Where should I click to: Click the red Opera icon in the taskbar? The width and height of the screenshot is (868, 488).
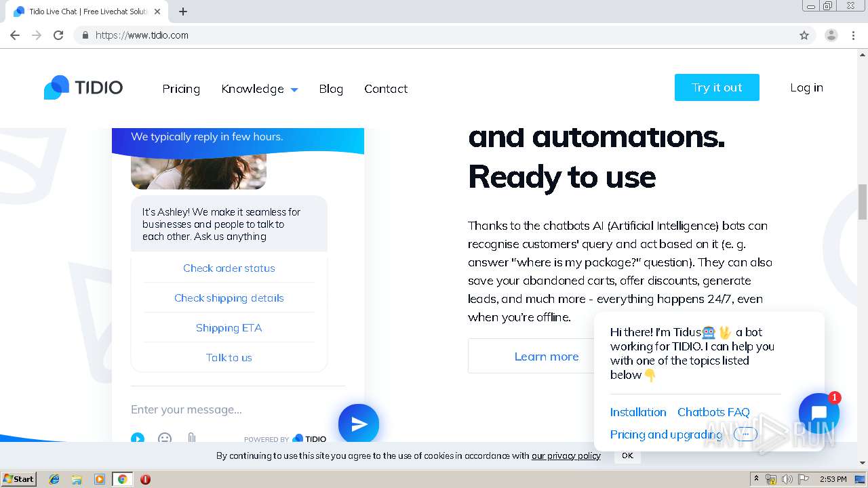[x=145, y=479]
